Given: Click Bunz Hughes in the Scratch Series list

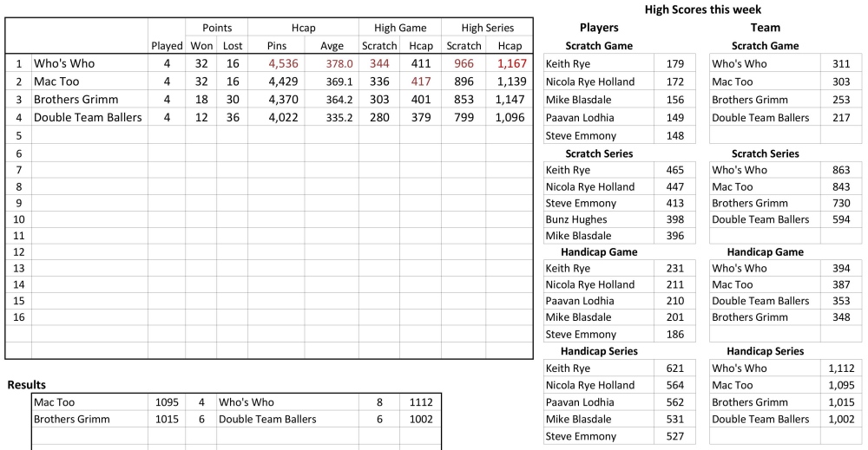Looking at the screenshot, I should [576, 219].
